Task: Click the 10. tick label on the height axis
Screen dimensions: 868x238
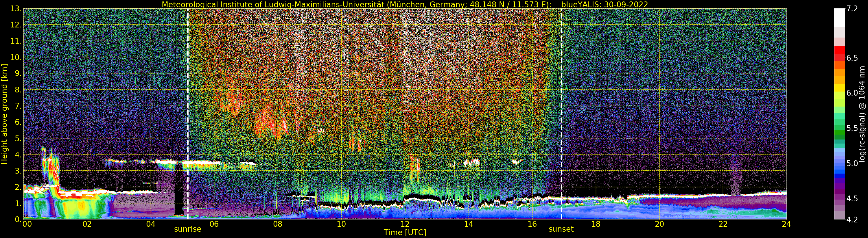Action: click(16, 57)
